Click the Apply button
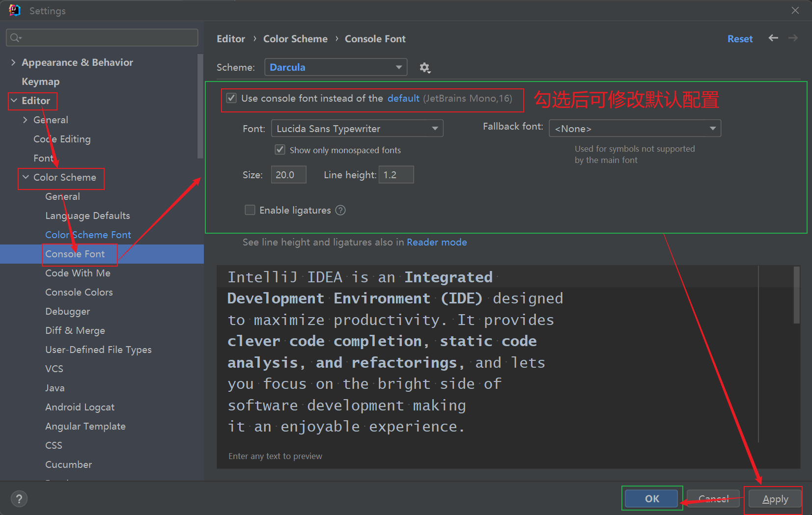Screen dimensions: 812x515 (x=775, y=499)
